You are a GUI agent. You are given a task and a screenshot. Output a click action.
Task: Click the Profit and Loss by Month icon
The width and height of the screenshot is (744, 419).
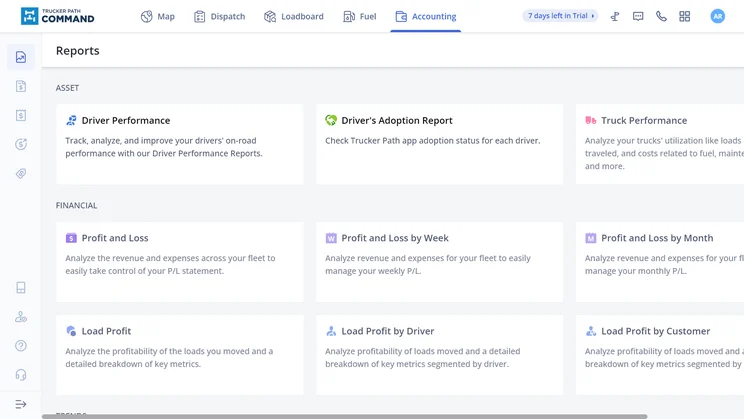[591, 238]
